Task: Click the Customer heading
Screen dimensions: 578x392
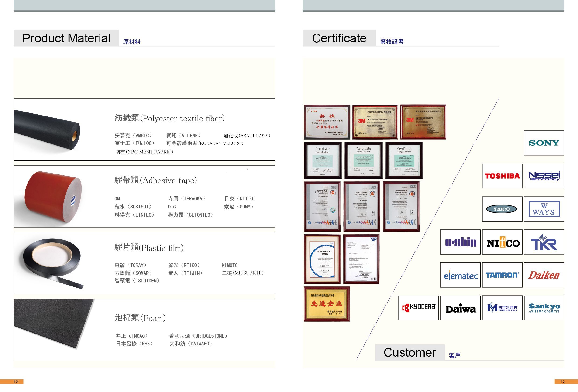Action: coord(410,352)
